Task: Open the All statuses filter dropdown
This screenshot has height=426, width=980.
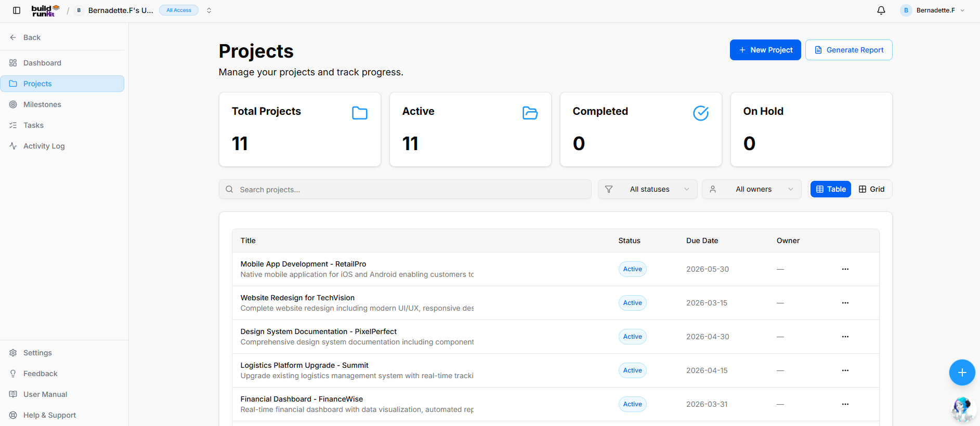Action: (x=647, y=189)
